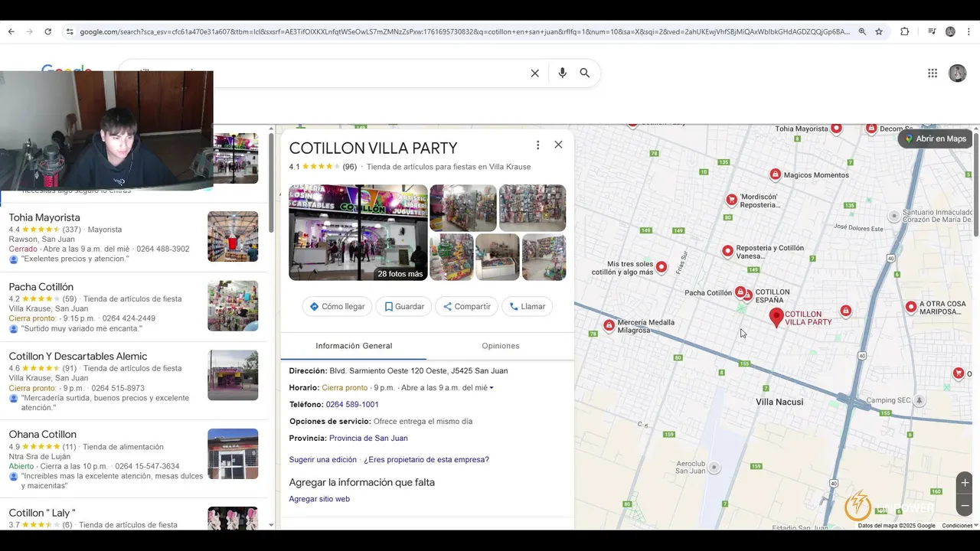This screenshot has height=551, width=980.
Task: Bookmark this page with the star icon
Action: (x=879, y=31)
